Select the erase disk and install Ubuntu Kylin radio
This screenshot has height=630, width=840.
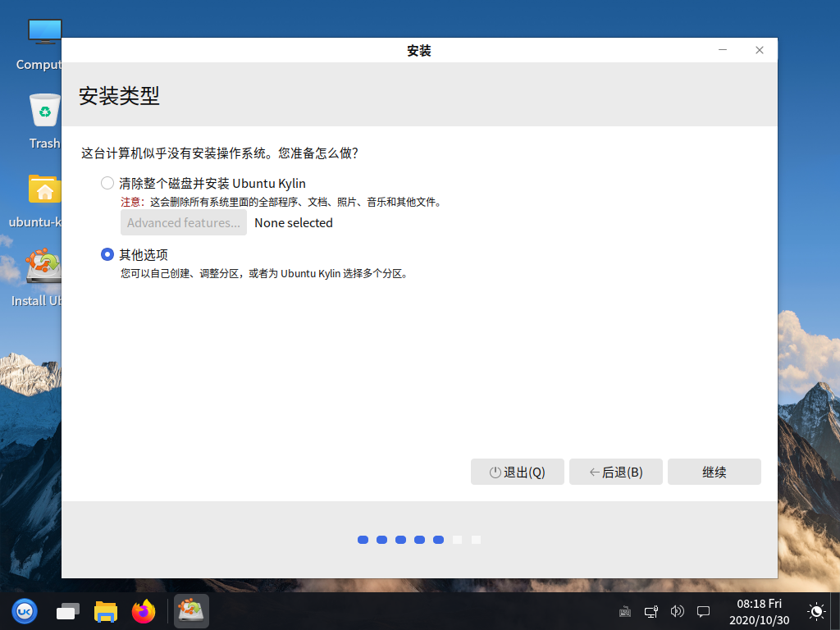point(107,183)
